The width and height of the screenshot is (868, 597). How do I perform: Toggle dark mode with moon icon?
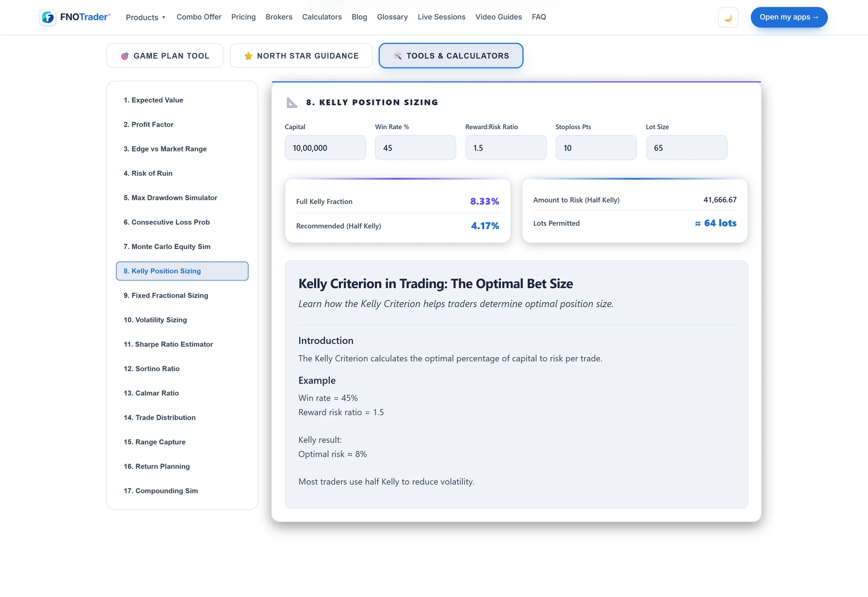point(728,18)
